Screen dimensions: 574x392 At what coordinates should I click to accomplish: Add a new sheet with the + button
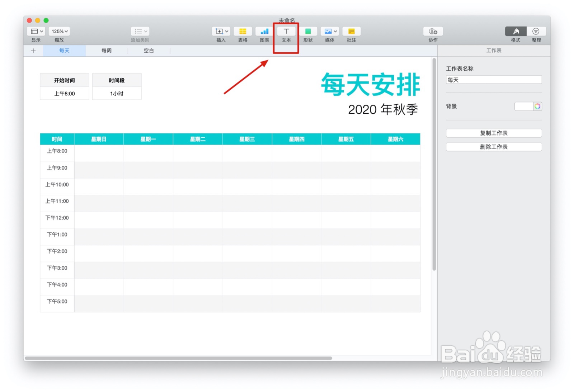click(33, 51)
